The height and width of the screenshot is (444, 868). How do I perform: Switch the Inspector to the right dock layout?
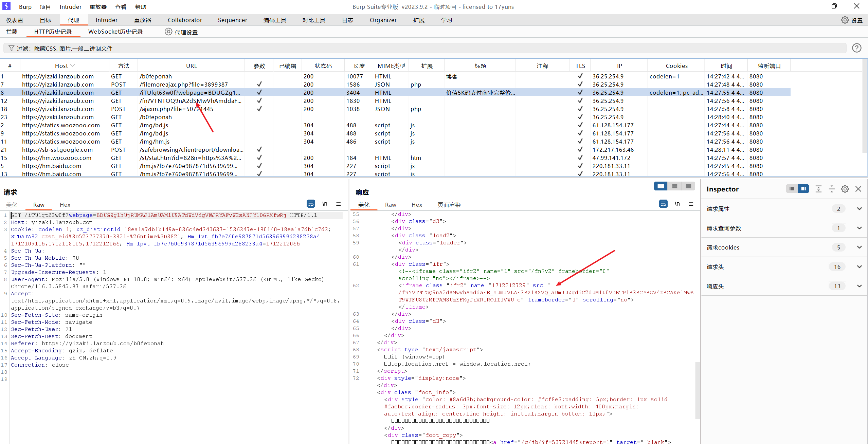coord(803,189)
